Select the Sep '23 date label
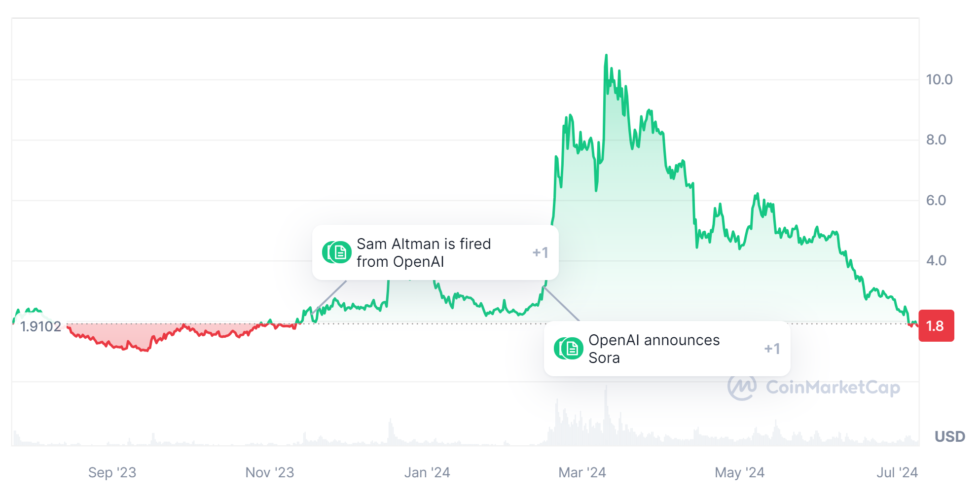980x498 pixels. click(x=112, y=472)
